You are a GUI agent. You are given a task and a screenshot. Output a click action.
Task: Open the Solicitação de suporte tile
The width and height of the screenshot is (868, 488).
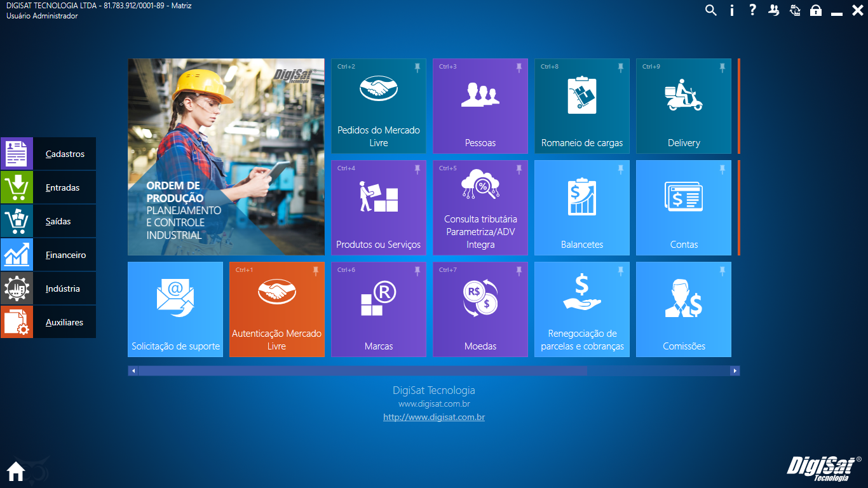175,309
